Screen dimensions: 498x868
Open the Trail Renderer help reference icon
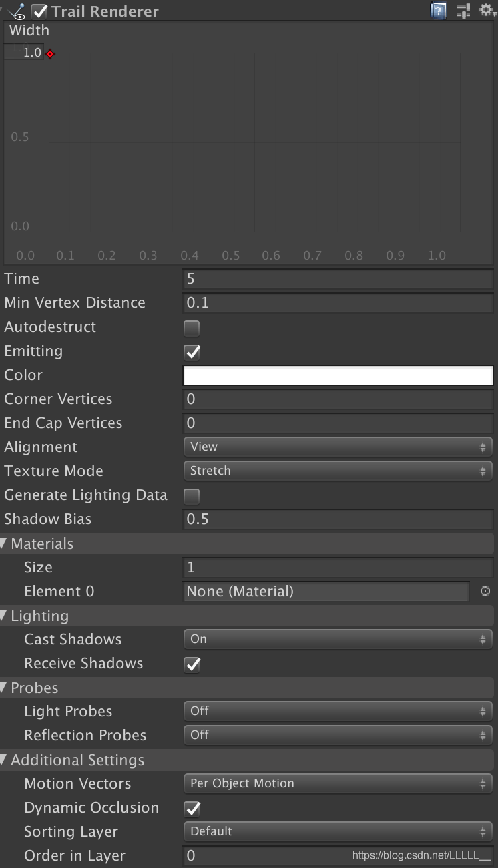click(439, 11)
